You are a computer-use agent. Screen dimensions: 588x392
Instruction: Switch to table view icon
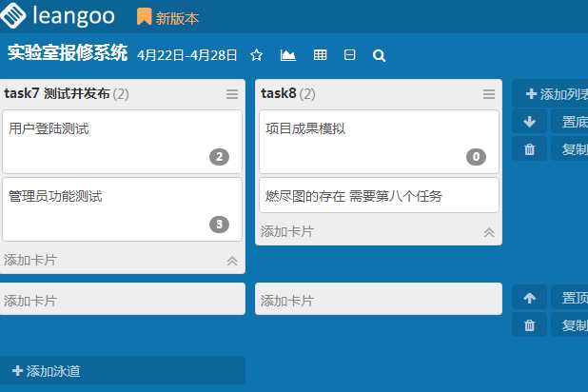coord(320,55)
